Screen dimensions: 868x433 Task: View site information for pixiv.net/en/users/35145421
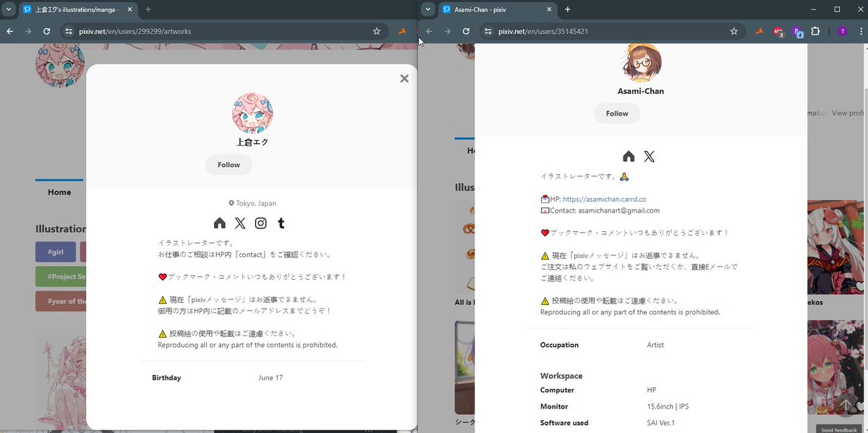tap(488, 31)
